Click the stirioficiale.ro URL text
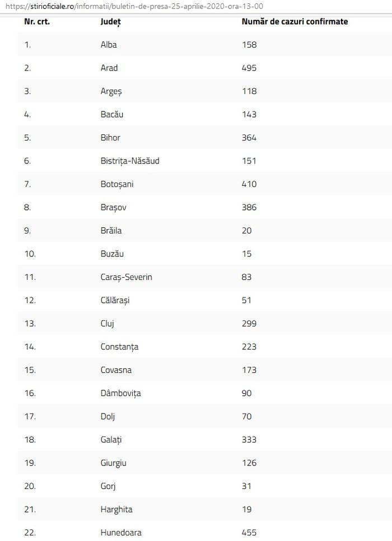The image size is (392, 541). (x=134, y=7)
